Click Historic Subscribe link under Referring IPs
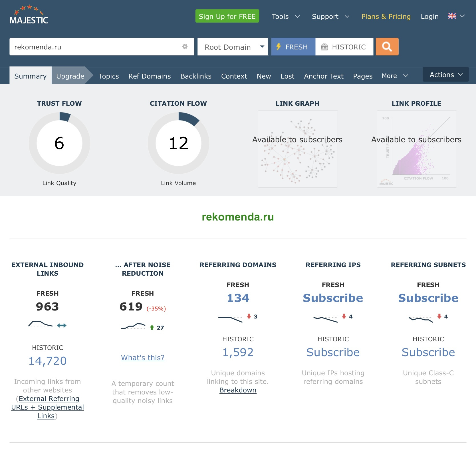This screenshot has width=476, height=449. [333, 352]
